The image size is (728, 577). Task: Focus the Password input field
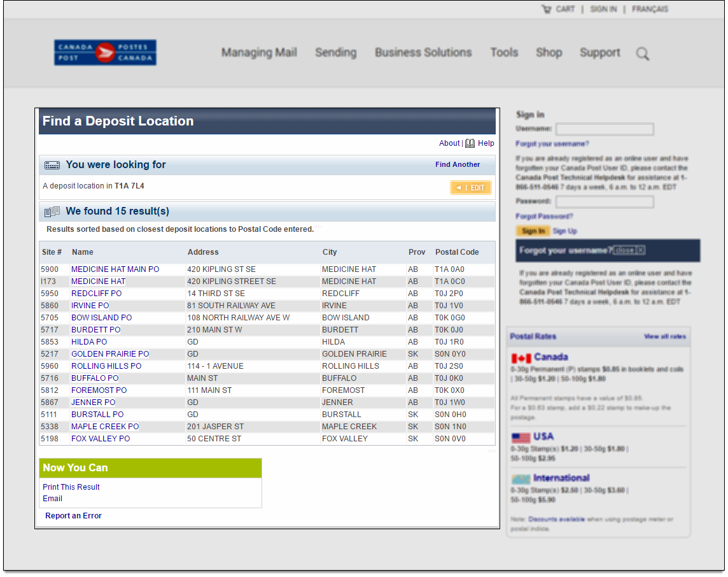pos(605,202)
